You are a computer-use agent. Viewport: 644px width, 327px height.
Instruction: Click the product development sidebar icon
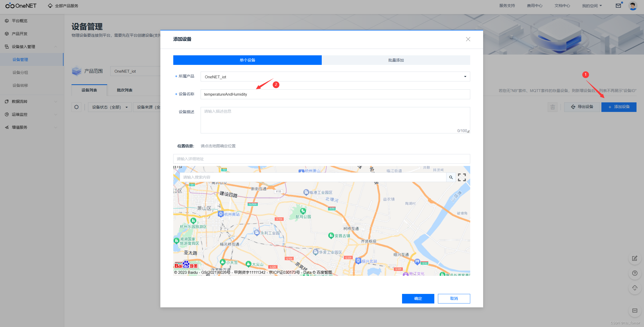[x=7, y=34]
